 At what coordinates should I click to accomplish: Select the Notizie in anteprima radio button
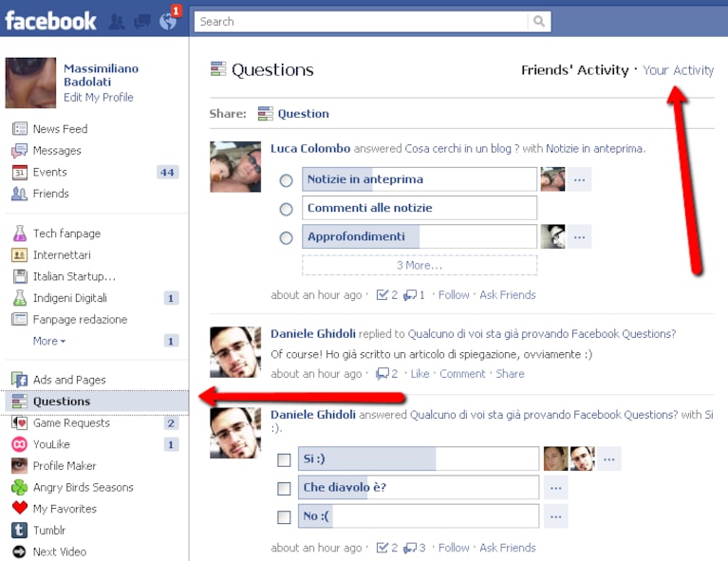(x=286, y=180)
